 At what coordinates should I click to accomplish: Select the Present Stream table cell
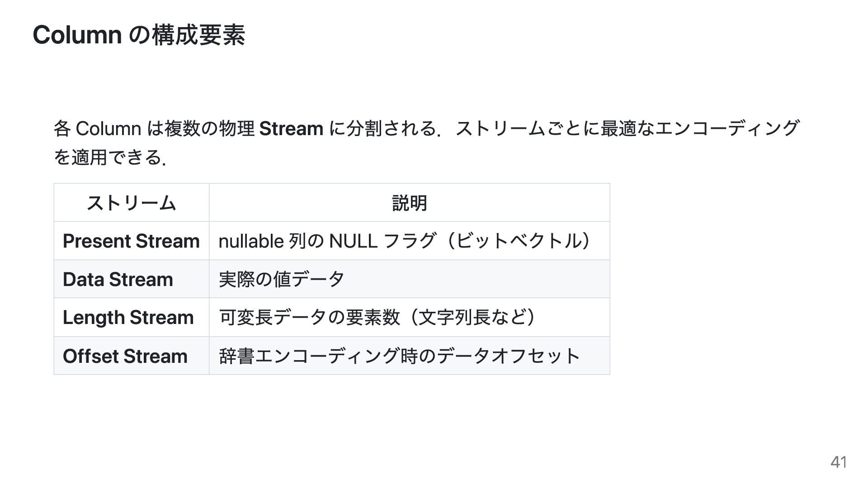click(x=132, y=241)
